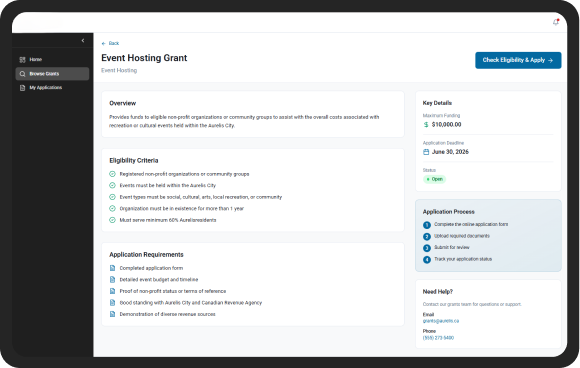This screenshot has height=368, width=580.
Task: Click the Home dashboard icon
Action: click(22, 60)
